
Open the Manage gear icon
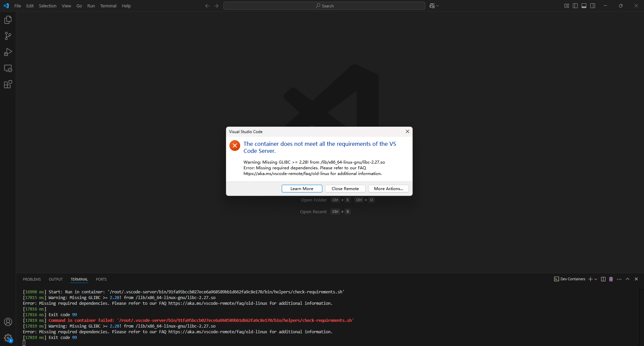pos(8,338)
